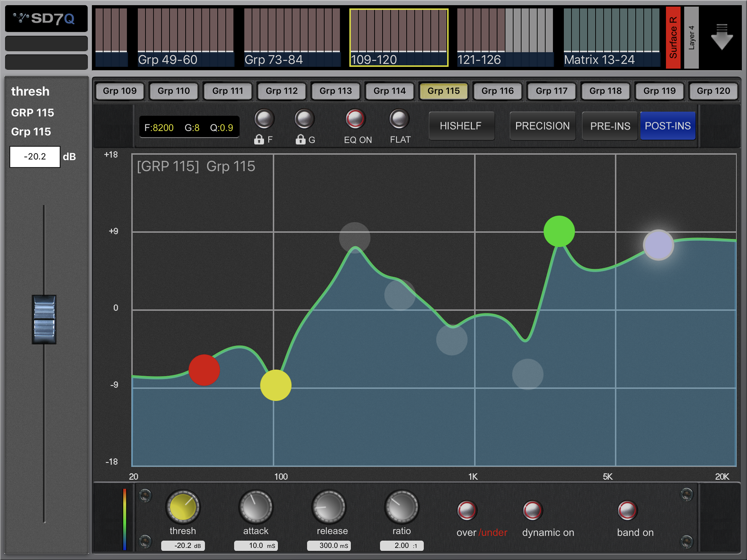Select the red EQ band node
Screen dimensions: 747x560
(x=204, y=370)
